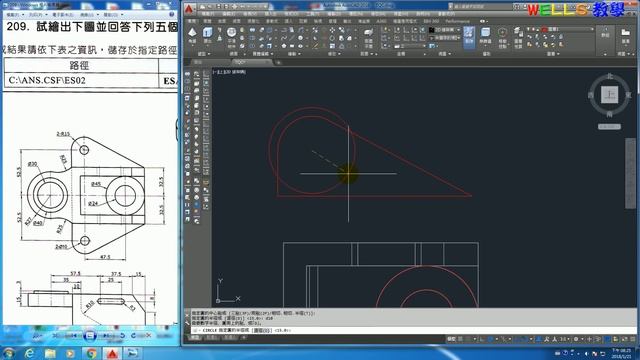
Task: Expand the Solid Editing (實體編輯) panel
Action: click(262, 54)
